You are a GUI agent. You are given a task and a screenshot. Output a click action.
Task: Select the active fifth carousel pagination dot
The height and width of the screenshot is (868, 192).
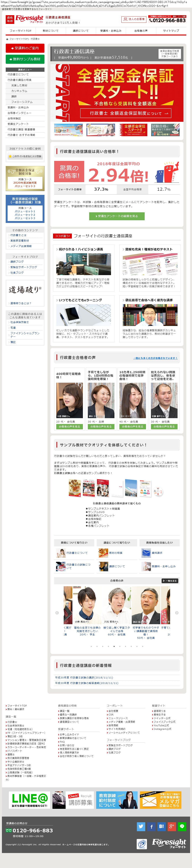tap(114, 646)
